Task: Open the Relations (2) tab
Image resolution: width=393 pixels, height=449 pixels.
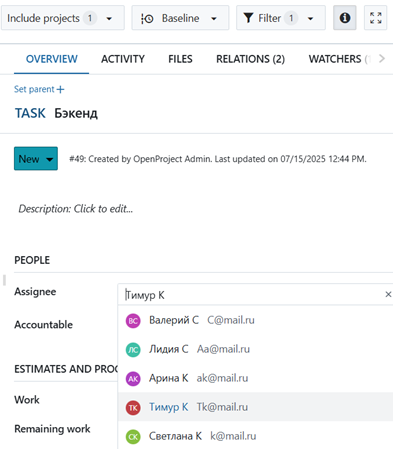Action: click(250, 59)
